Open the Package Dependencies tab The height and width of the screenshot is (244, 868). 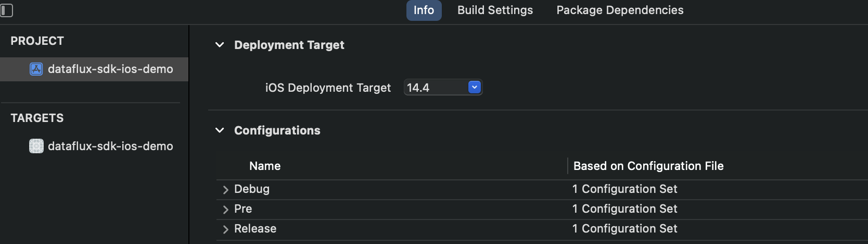pyautogui.click(x=620, y=10)
